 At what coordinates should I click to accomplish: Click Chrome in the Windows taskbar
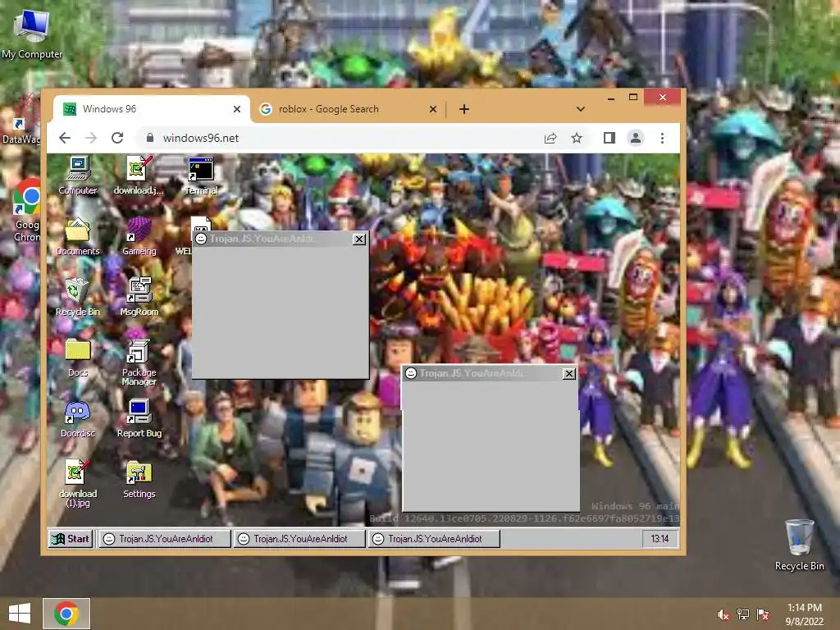pyautogui.click(x=66, y=614)
